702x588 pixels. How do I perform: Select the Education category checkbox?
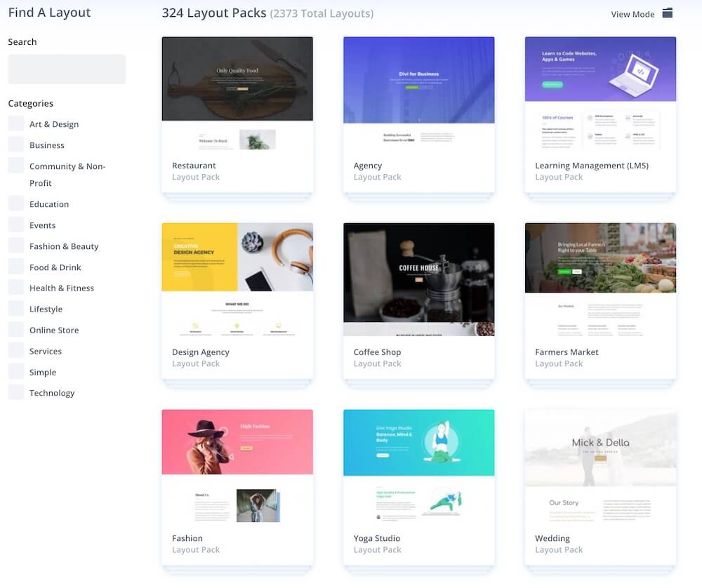pyautogui.click(x=16, y=204)
